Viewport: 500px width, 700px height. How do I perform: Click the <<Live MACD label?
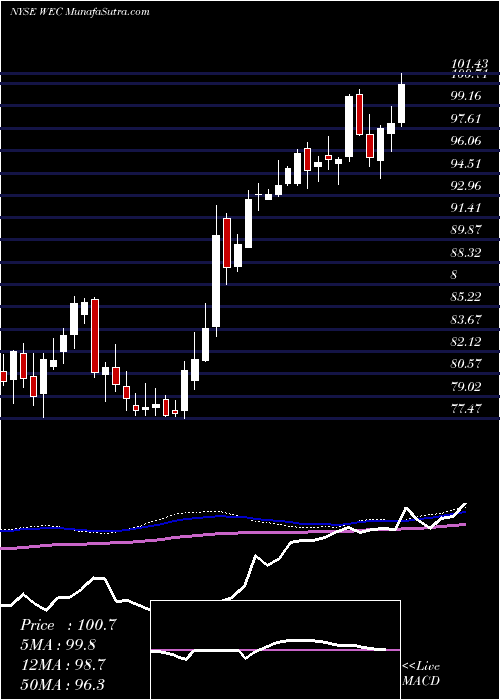tap(421, 674)
